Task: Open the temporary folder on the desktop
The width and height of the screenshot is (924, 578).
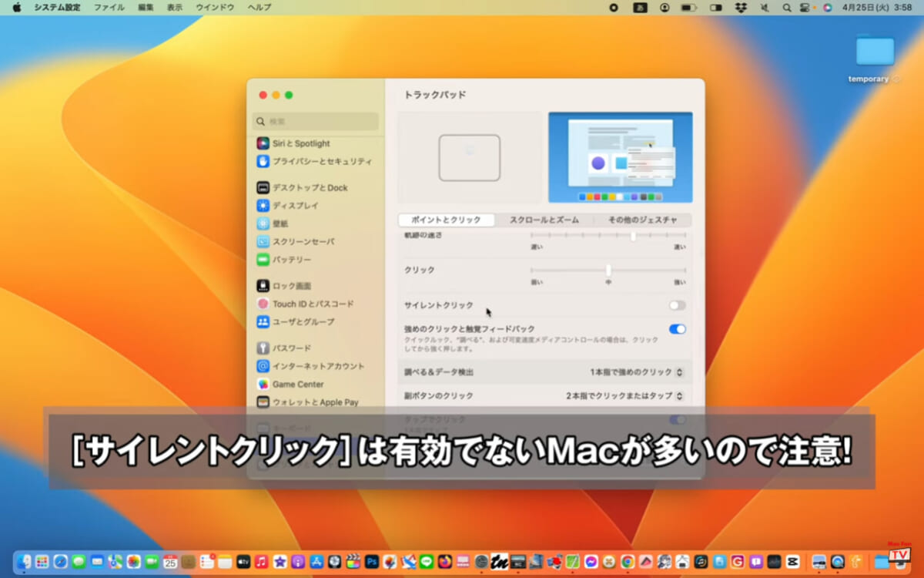Action: [875, 59]
